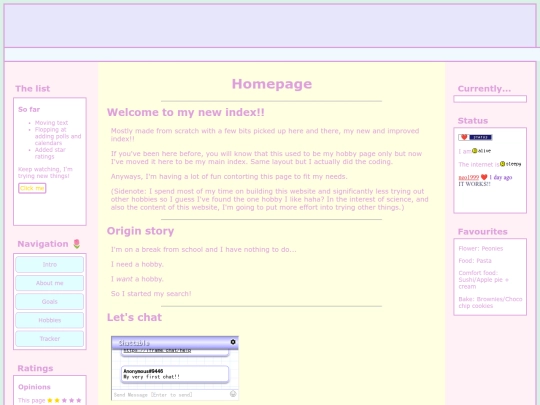Screen dimensions: 540x405
Task: Click 'I'm on a break from school' line
Action: tap(204, 249)
